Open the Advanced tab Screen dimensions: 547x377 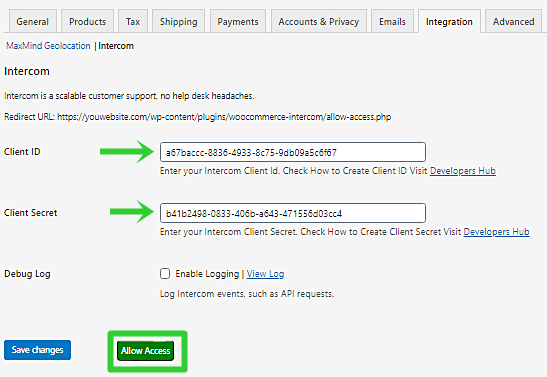(x=513, y=22)
